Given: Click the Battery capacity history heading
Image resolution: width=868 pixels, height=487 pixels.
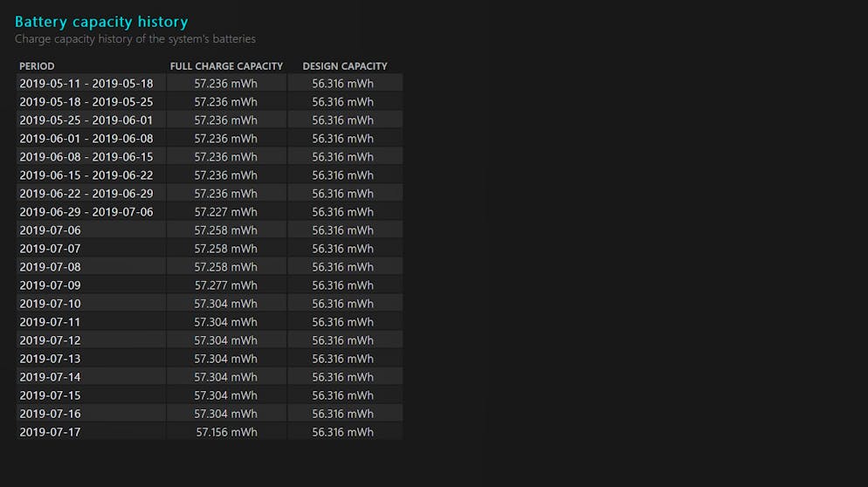Looking at the screenshot, I should pyautogui.click(x=101, y=22).
